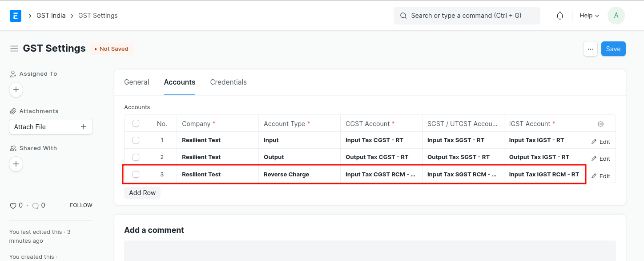The width and height of the screenshot is (644, 261).
Task: Select checkbox for row 3 Reverse Charge
Action: (136, 174)
